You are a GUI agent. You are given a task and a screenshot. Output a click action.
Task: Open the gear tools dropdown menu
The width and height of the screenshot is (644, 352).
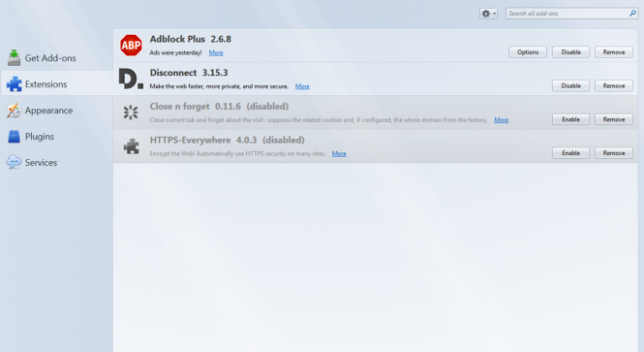(x=488, y=14)
